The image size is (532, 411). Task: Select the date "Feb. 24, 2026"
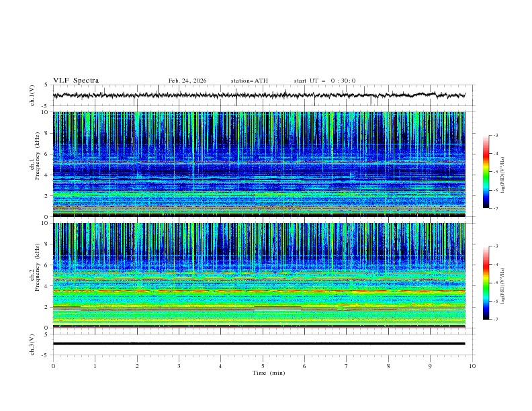click(187, 81)
